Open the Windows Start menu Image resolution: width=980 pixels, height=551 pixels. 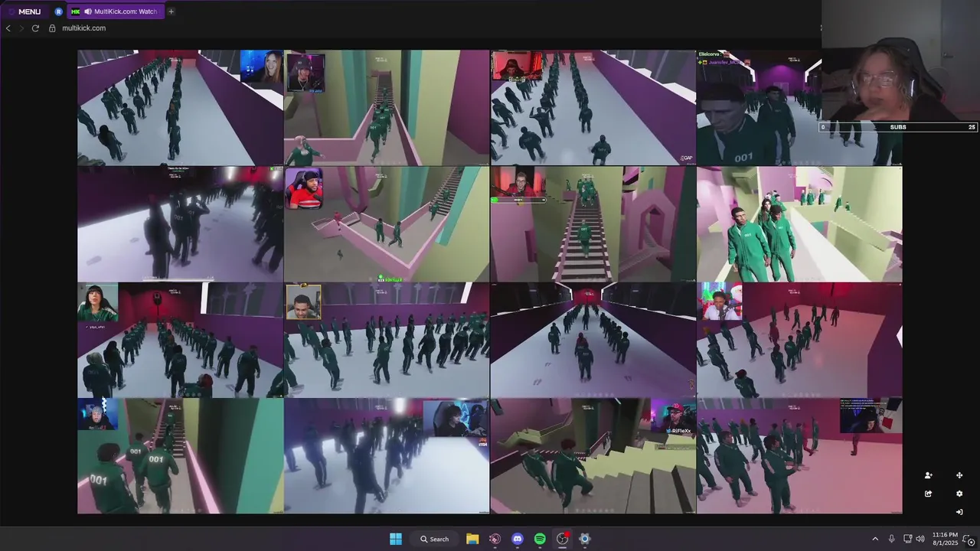396,539
